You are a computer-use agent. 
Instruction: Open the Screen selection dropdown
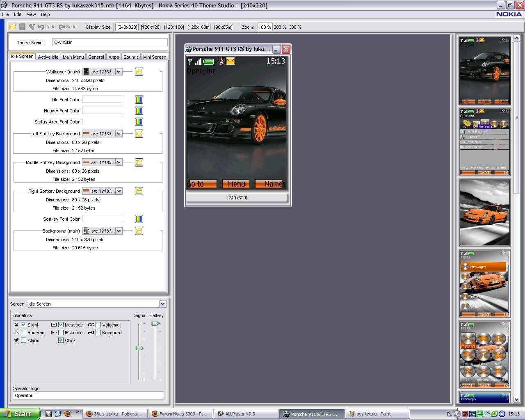[x=162, y=304]
